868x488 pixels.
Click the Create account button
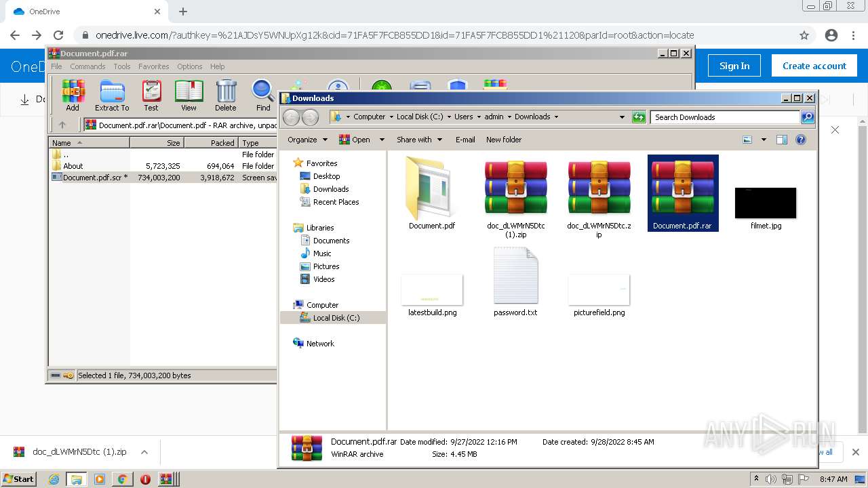click(814, 66)
